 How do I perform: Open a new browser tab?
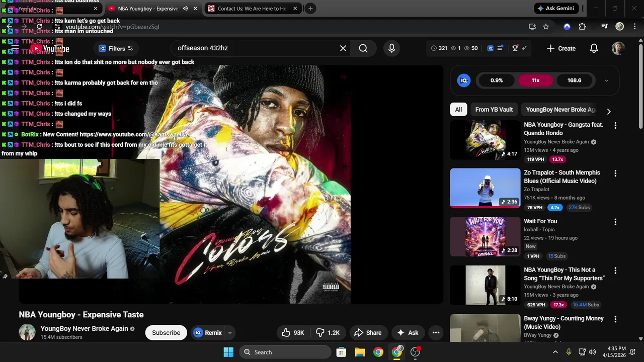tap(310, 9)
